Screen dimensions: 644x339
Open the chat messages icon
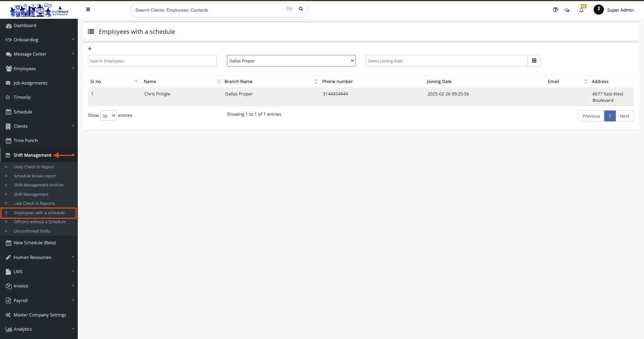coord(567,10)
